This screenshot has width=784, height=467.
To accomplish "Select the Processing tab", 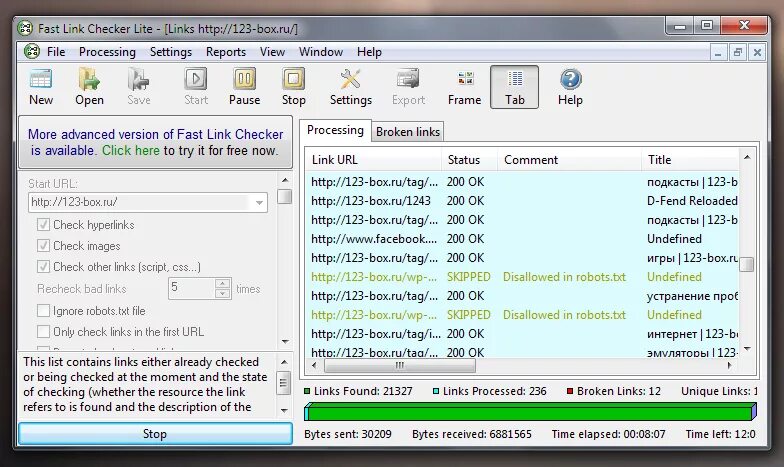I will coord(335,130).
